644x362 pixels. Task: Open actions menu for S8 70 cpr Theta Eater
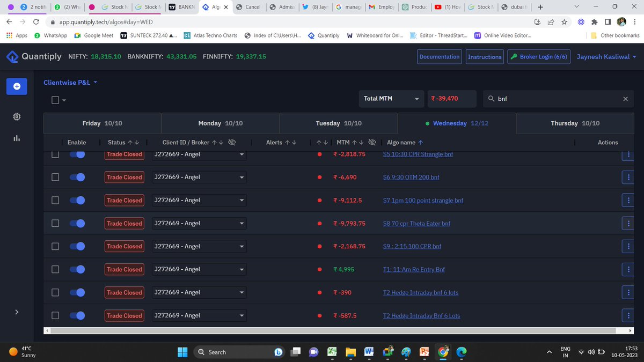(x=628, y=223)
